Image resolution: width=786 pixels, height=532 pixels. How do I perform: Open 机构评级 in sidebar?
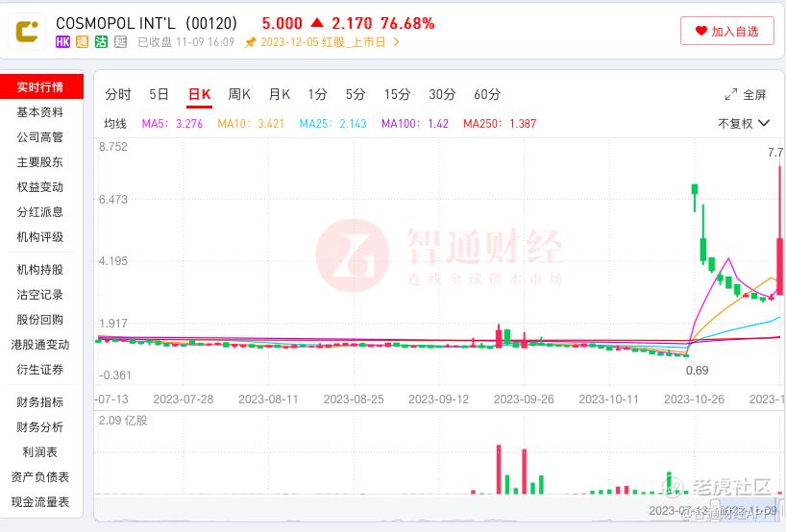40,237
